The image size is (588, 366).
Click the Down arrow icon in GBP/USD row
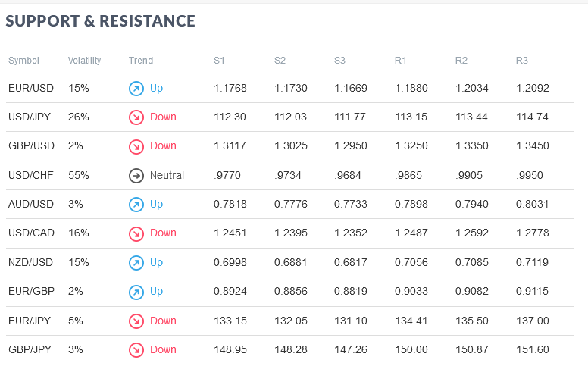(x=136, y=146)
